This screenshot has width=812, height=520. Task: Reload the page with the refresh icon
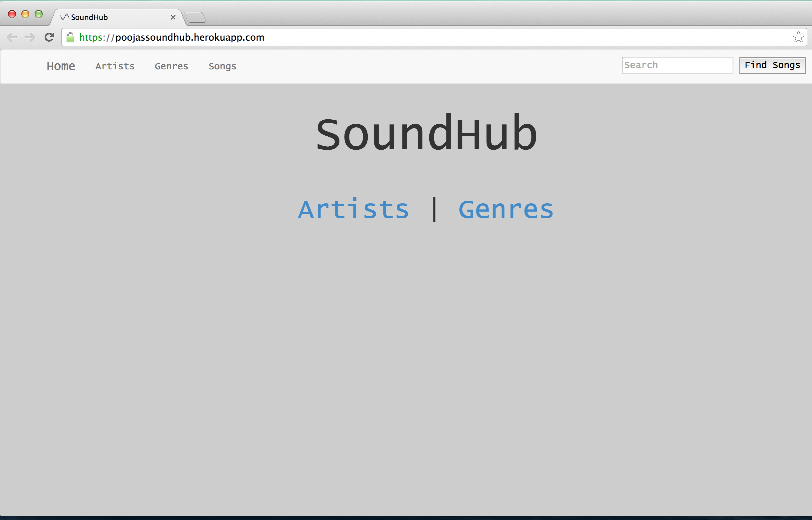click(49, 37)
